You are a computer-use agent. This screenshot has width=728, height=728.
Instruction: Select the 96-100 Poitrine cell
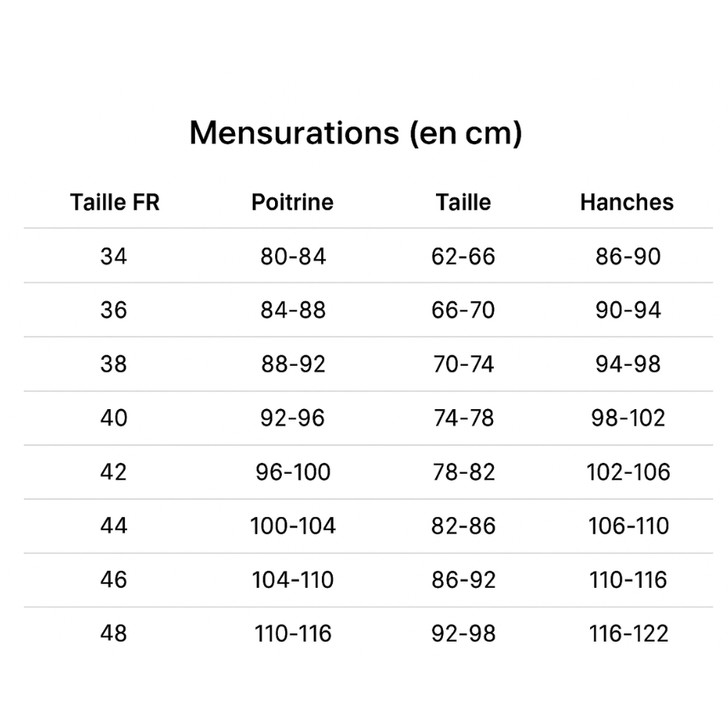(x=293, y=472)
